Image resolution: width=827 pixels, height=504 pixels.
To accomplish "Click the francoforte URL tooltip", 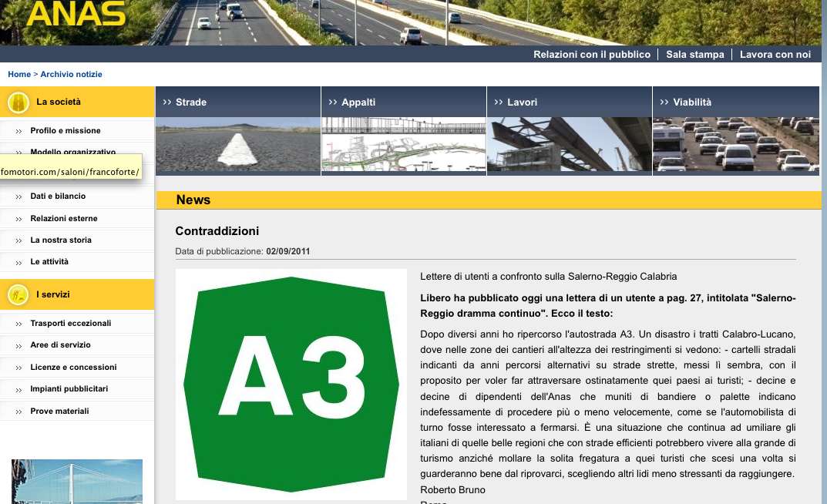I will click(71, 166).
